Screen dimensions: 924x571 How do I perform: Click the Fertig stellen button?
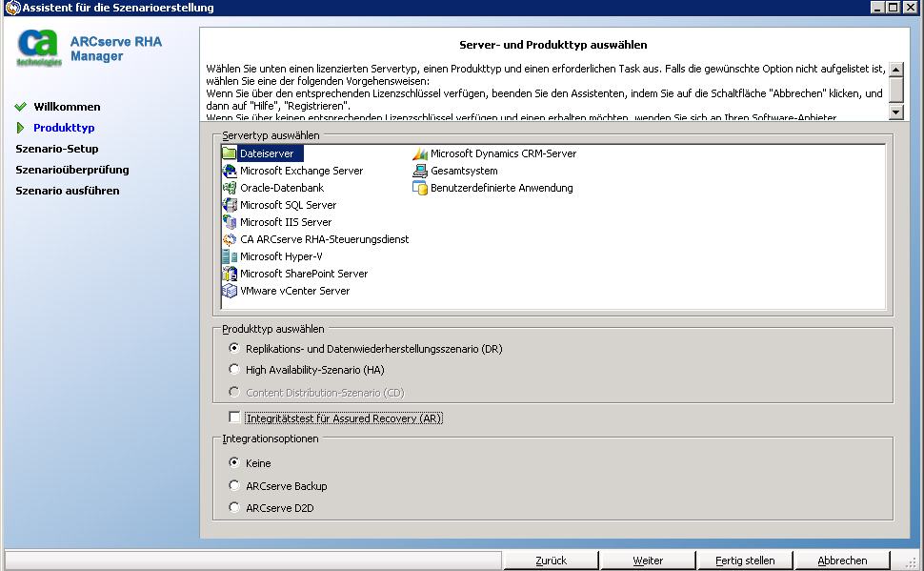745,561
